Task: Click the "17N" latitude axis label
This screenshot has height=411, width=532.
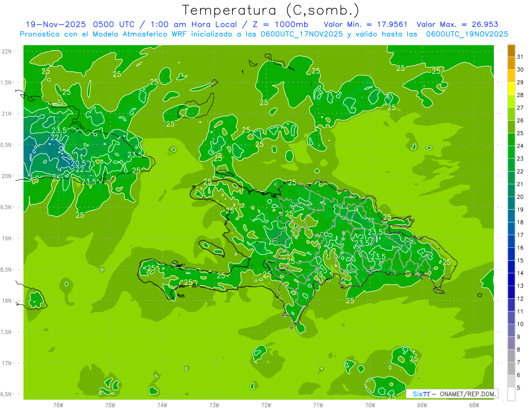Action: pos(7,363)
